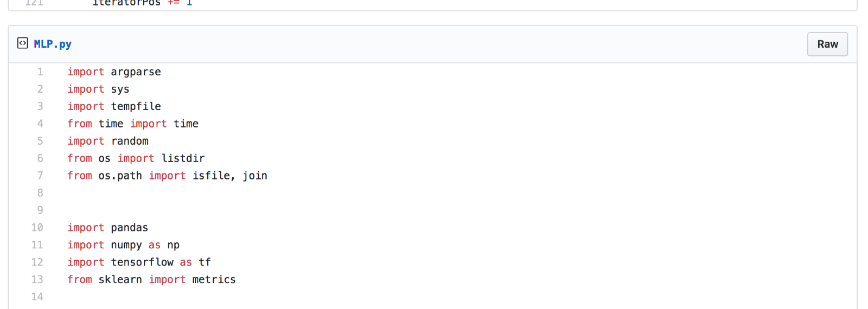Select line number 1

40,72
